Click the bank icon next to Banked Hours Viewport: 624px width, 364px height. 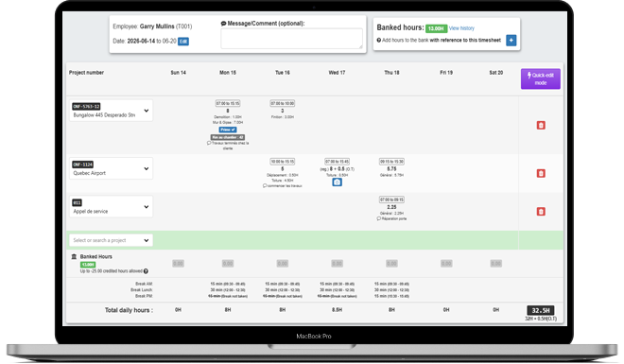pyautogui.click(x=74, y=256)
